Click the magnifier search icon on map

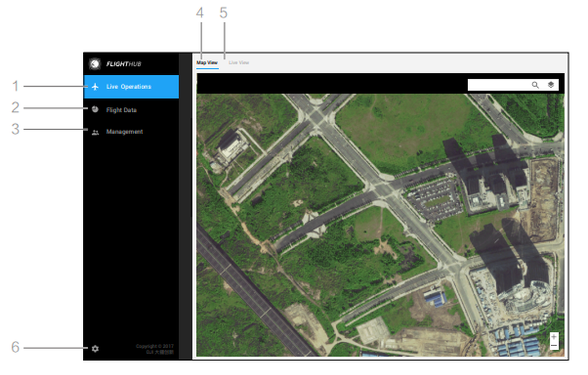pos(535,85)
